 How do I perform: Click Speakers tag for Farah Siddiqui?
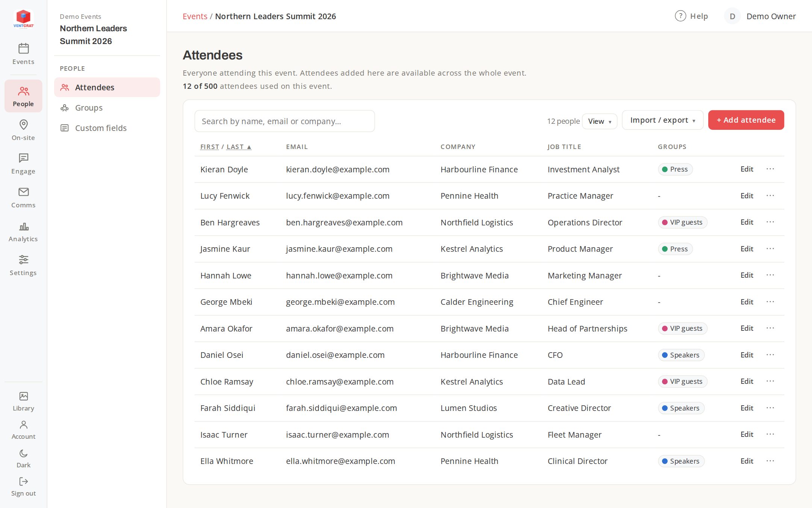[x=681, y=408]
